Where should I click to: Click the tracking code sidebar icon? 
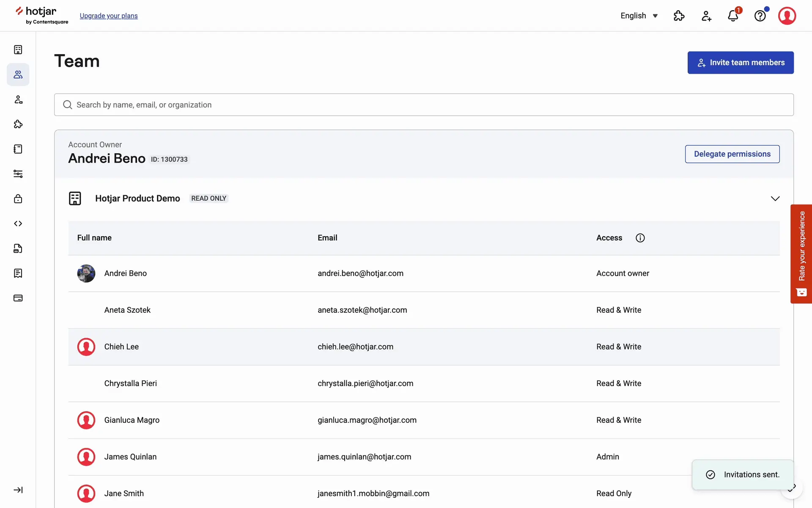coord(18,224)
